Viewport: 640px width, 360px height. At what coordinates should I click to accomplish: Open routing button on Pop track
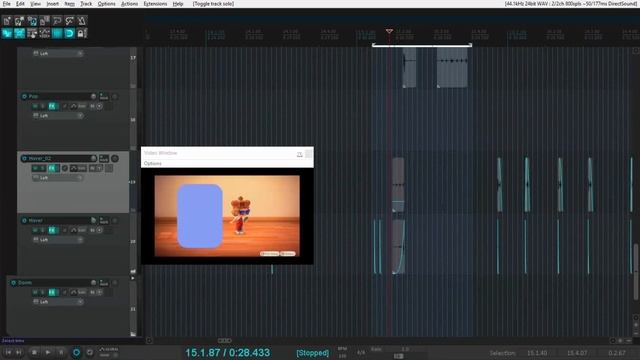point(104,96)
